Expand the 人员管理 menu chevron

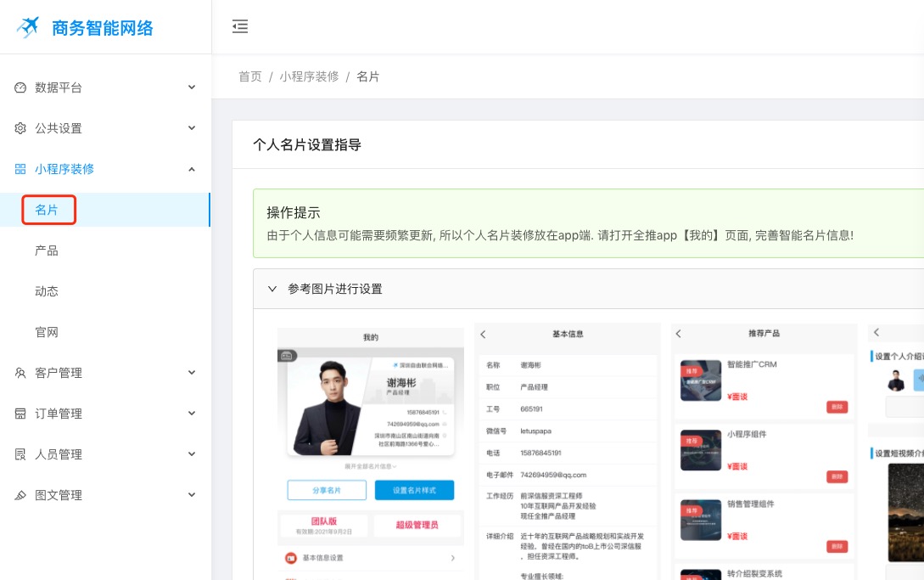coord(192,454)
